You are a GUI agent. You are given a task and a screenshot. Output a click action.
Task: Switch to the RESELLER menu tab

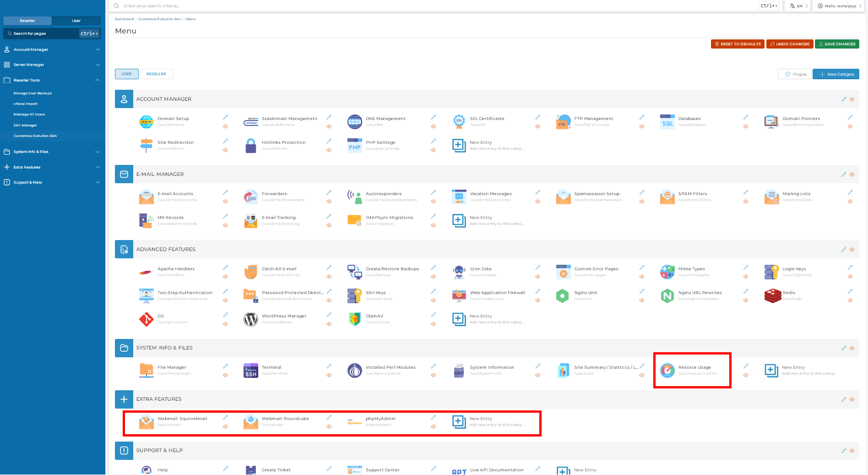pyautogui.click(x=156, y=74)
